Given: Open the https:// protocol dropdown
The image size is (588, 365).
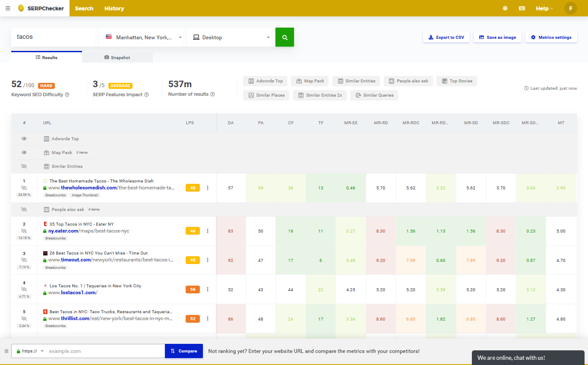Looking at the screenshot, I should (x=30, y=351).
